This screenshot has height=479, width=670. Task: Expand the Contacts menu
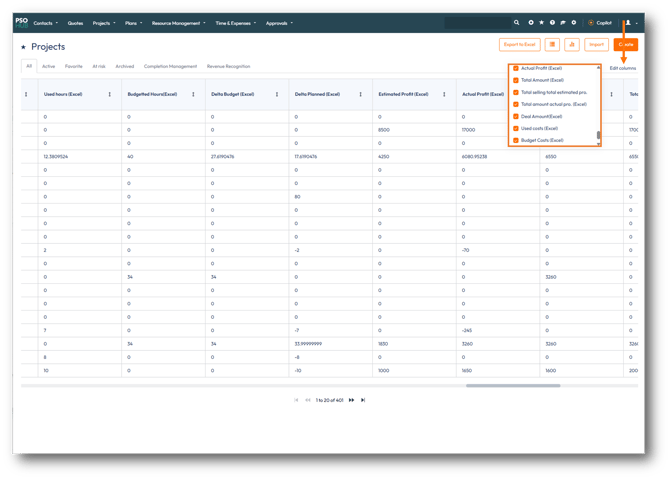(x=45, y=23)
